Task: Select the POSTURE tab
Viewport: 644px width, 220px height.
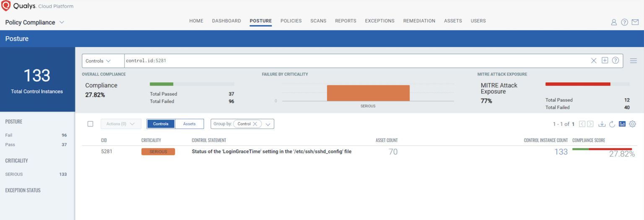Action: click(261, 21)
